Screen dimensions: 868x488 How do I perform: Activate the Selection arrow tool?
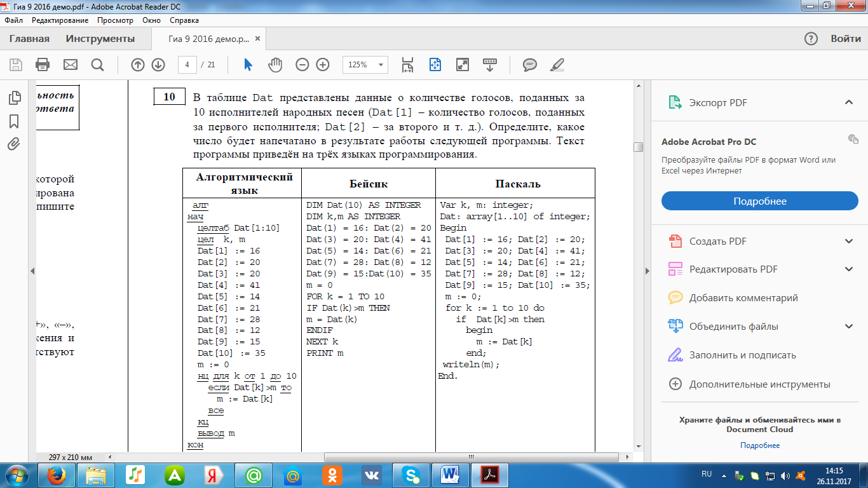point(248,65)
